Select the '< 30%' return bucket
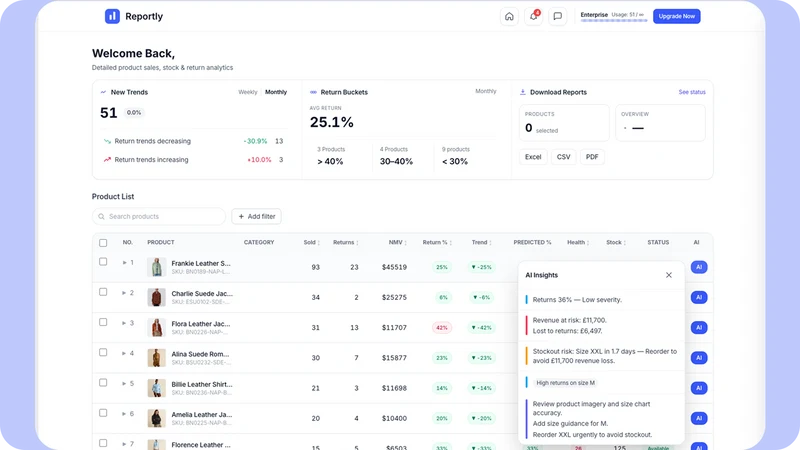 click(x=456, y=156)
